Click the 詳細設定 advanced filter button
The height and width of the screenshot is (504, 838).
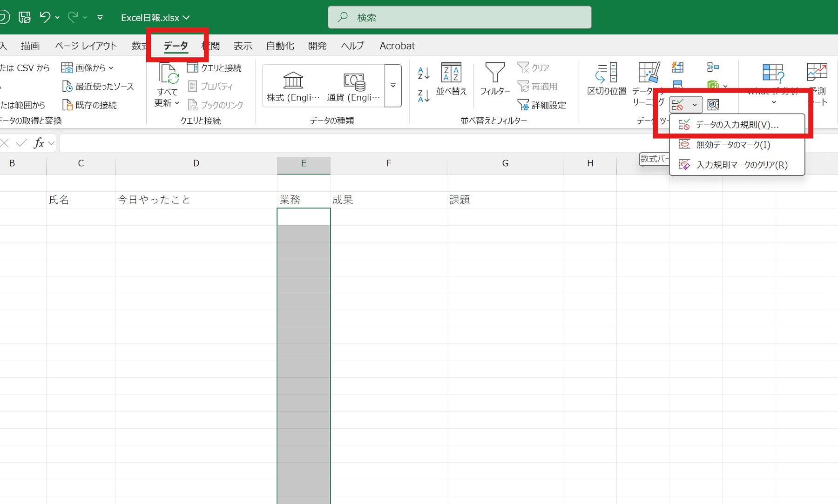(x=542, y=105)
